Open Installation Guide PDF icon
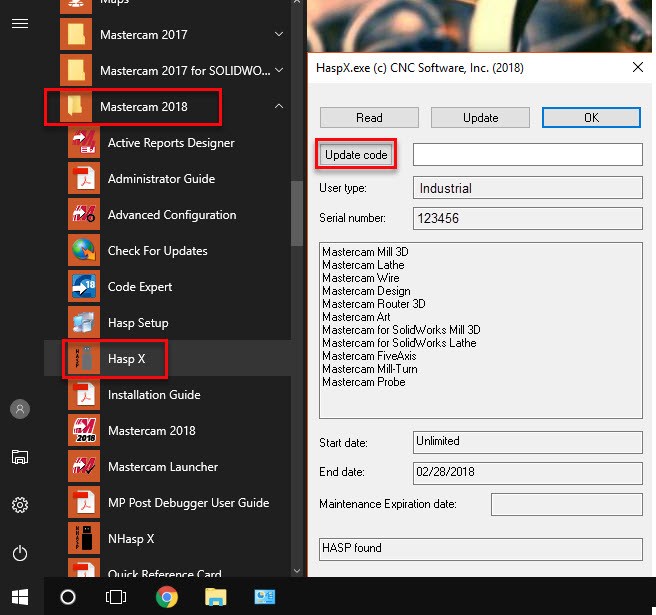This screenshot has height=615, width=656. (x=84, y=395)
